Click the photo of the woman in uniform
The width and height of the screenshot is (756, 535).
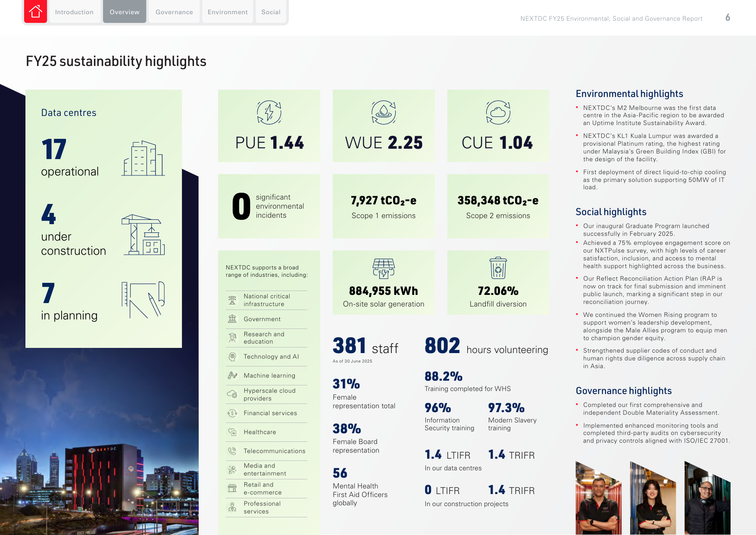[653, 498]
